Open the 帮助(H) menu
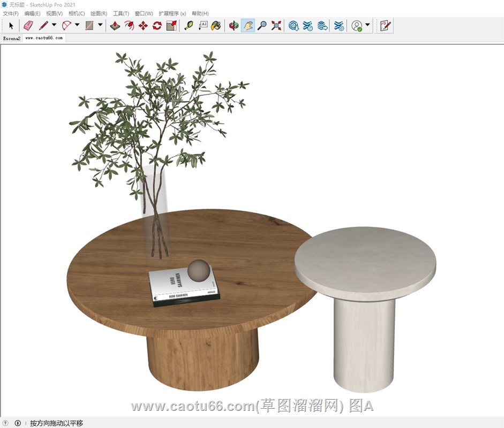 click(x=200, y=13)
